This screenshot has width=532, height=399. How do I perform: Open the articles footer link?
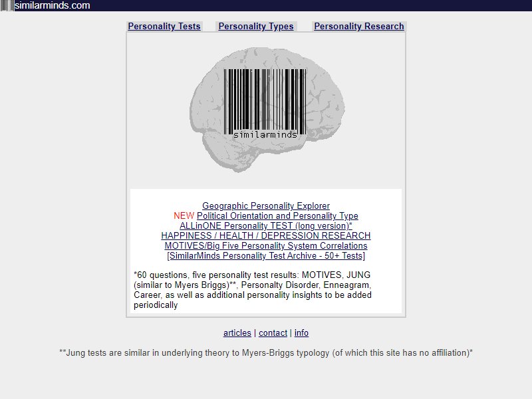237,333
